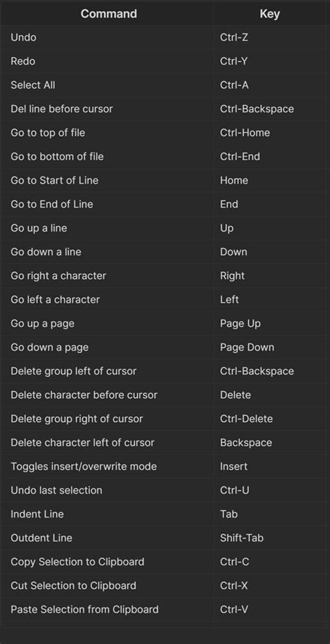Select Toggles insert/overwrite mode row
The height and width of the screenshot is (644, 330).
[x=165, y=466]
